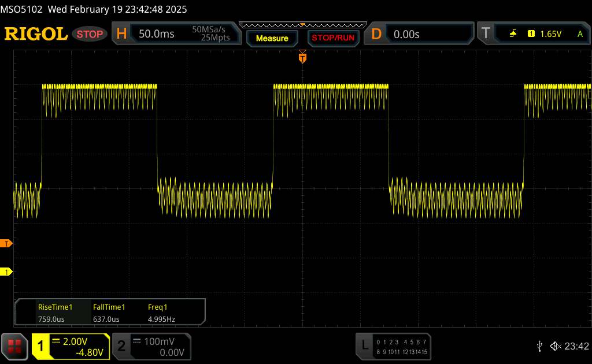Select the 1.65V trigger level value

click(550, 34)
